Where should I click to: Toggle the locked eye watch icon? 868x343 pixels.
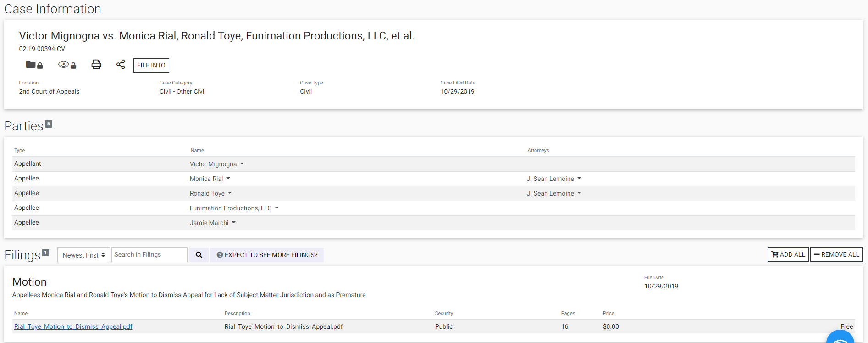point(67,65)
